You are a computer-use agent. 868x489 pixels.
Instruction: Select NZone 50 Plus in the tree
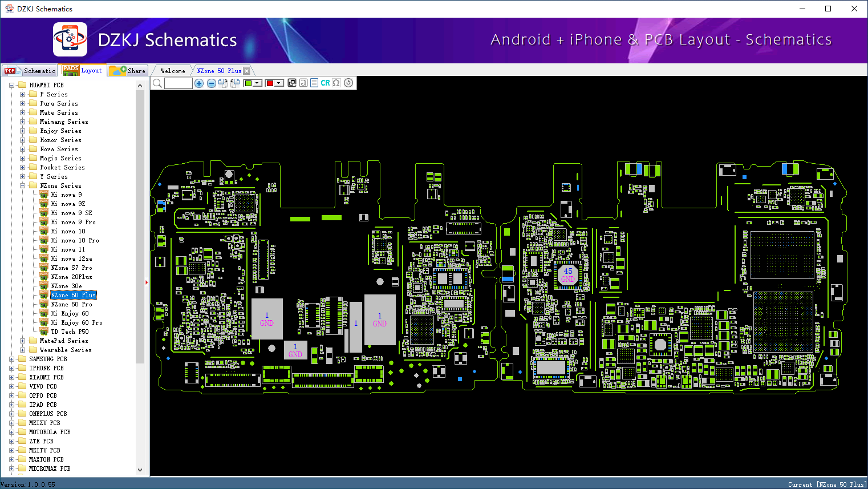pos(73,295)
